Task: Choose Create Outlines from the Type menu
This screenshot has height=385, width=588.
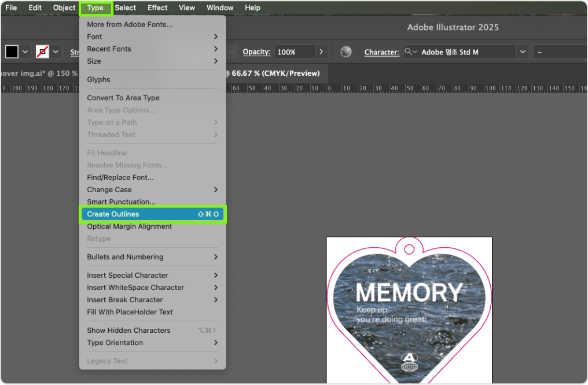Action: [152, 214]
